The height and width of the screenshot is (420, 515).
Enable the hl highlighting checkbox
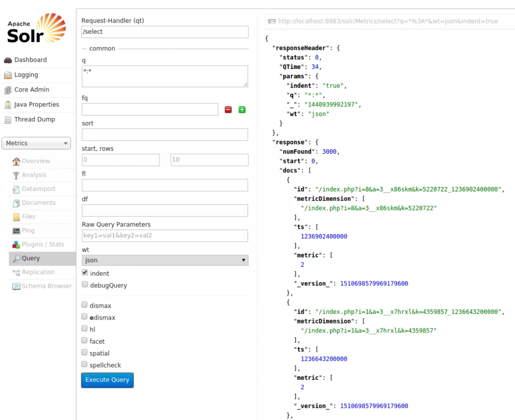click(84, 328)
